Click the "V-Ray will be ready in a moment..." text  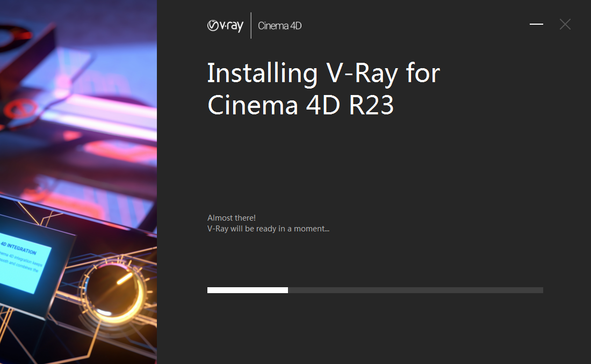(268, 229)
